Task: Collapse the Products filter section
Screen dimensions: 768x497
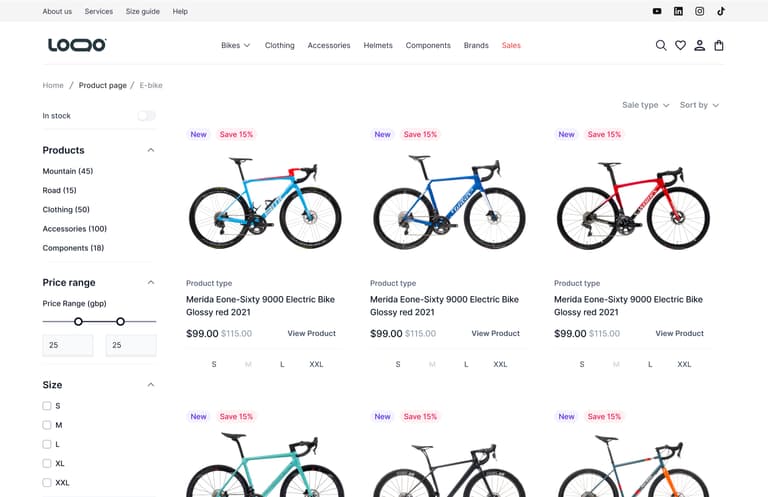Action: (151, 150)
